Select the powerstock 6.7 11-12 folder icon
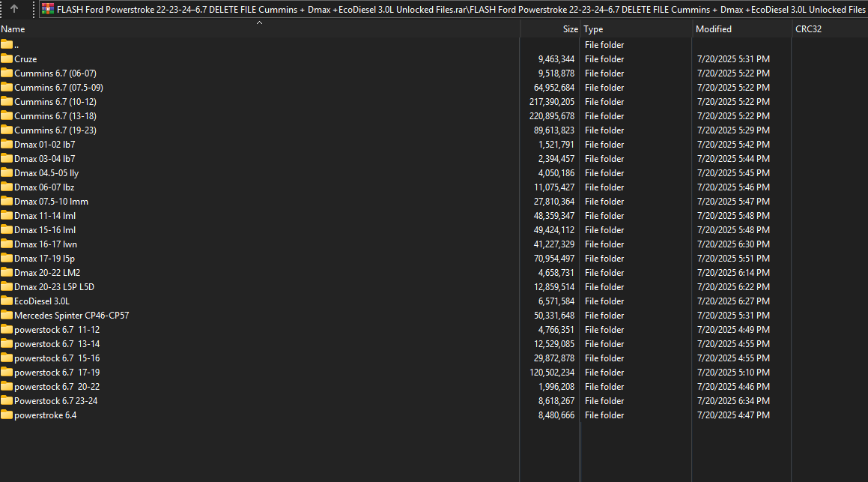This screenshot has height=482, width=868. point(7,330)
